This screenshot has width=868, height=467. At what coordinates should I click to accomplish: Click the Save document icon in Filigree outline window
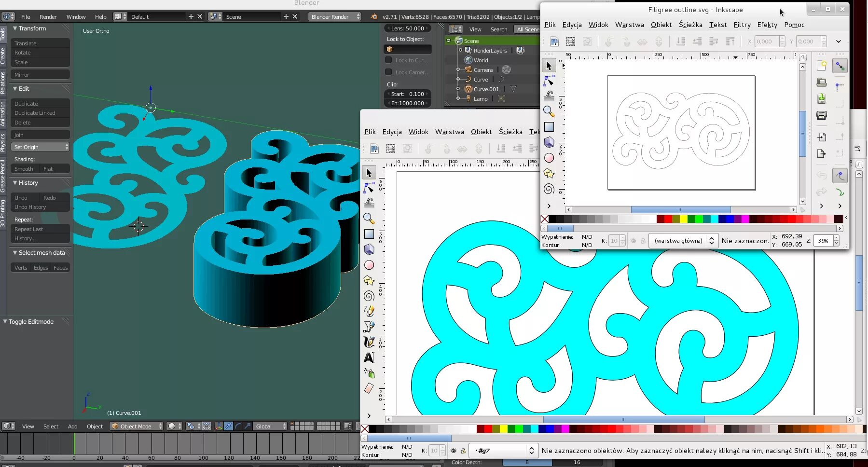[x=822, y=99]
